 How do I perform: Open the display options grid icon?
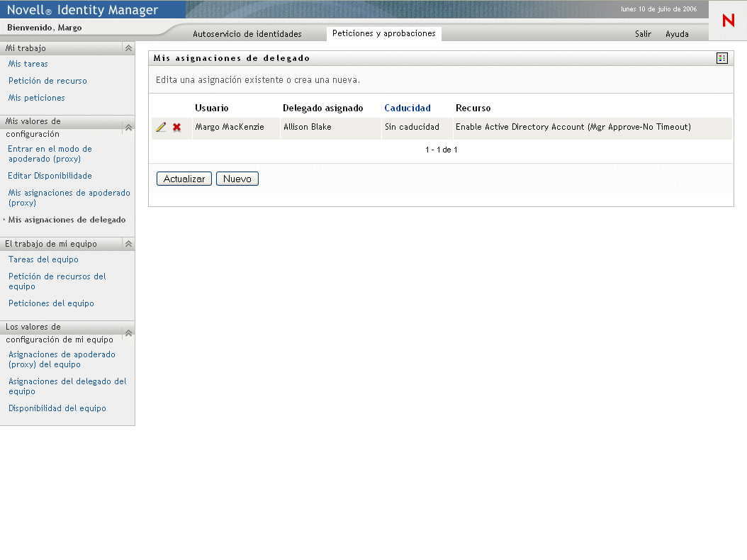point(721,58)
